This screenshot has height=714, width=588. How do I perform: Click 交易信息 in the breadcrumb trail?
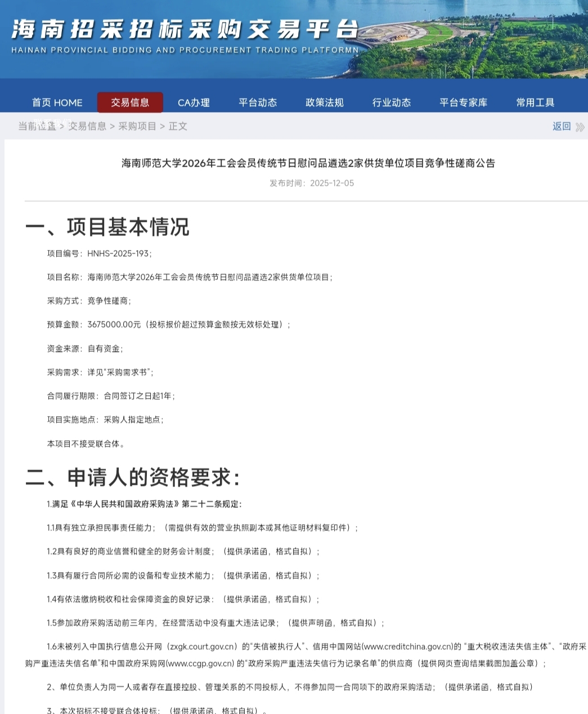tap(87, 126)
